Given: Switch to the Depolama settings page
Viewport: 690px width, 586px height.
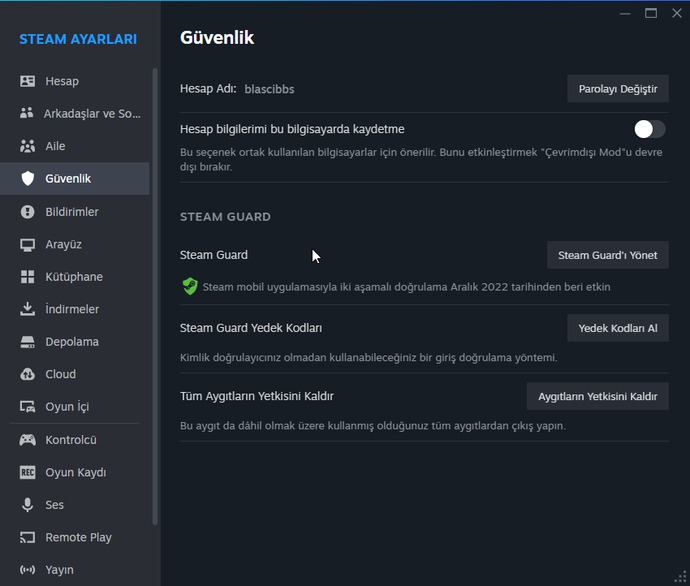Looking at the screenshot, I should click(75, 342).
